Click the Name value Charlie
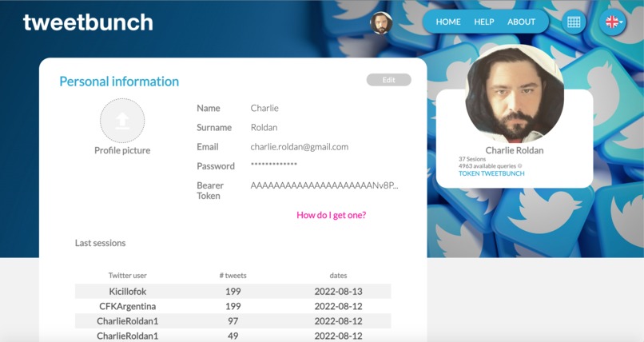This screenshot has height=342, width=644. click(x=264, y=109)
